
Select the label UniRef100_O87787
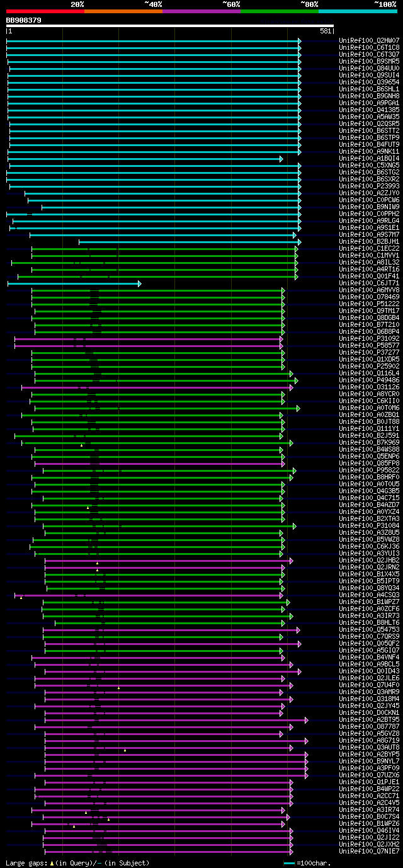[369, 727]
